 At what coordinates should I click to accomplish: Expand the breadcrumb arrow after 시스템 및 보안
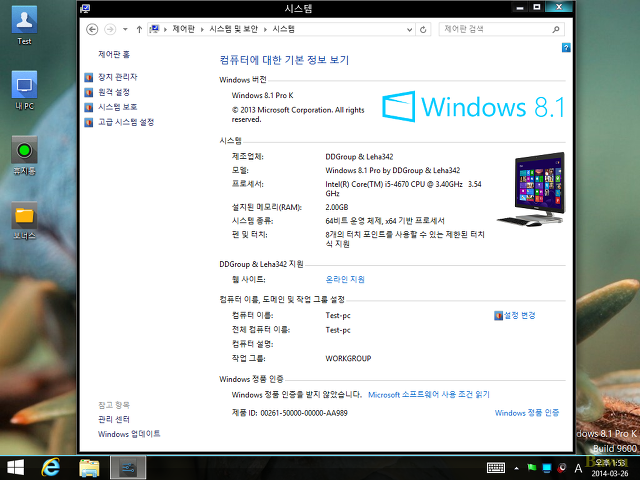[x=265, y=29]
